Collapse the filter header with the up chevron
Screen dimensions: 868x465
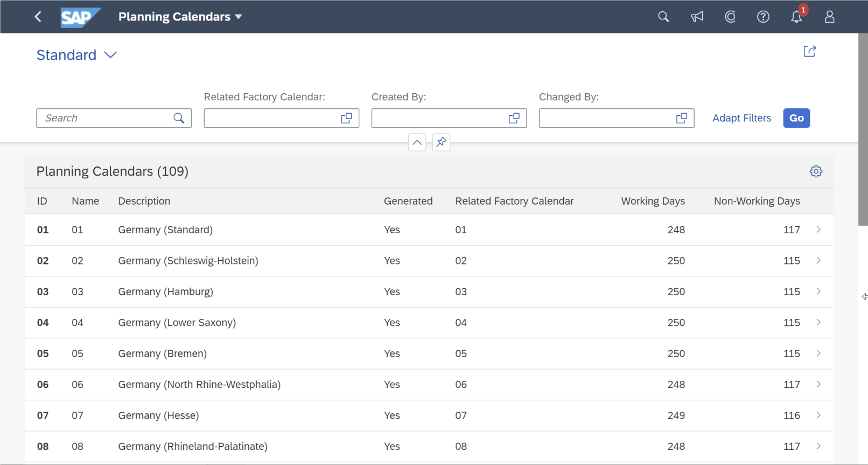click(x=417, y=142)
